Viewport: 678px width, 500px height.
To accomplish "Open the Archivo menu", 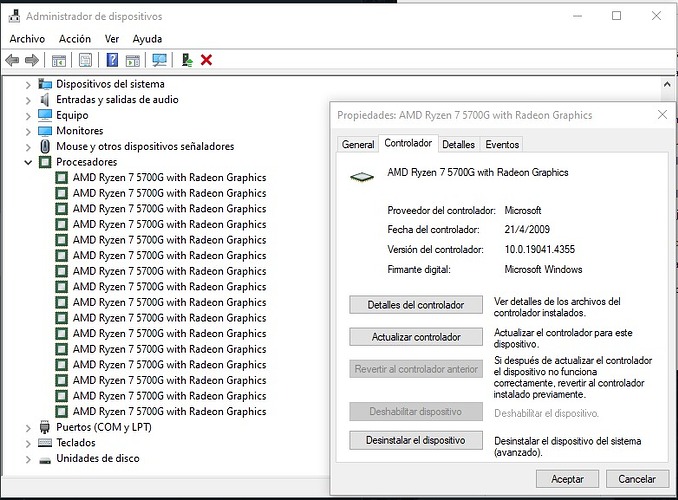I will pyautogui.click(x=27, y=39).
